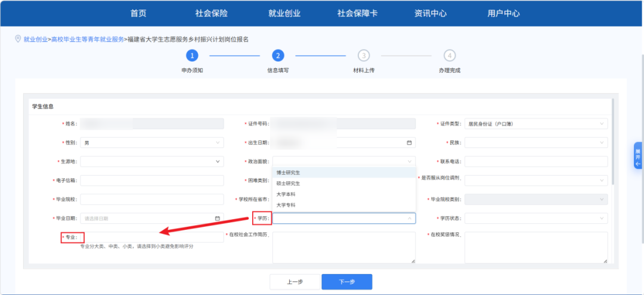644x295 pixels.
Task: Expand the 性别 dropdown
Action: coord(152,143)
